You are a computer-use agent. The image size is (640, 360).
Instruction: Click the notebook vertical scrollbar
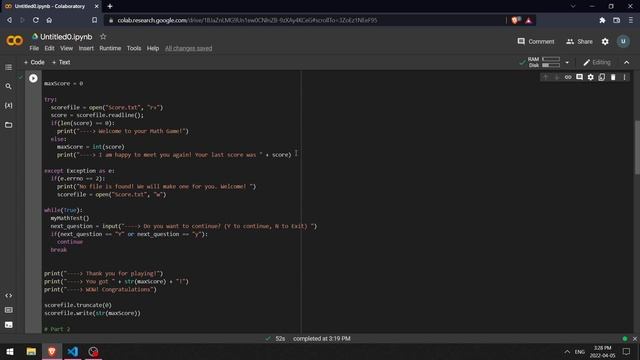click(x=637, y=148)
